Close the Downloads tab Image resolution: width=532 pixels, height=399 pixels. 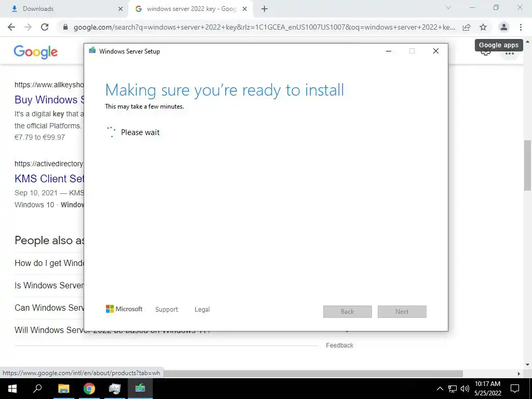point(121,9)
